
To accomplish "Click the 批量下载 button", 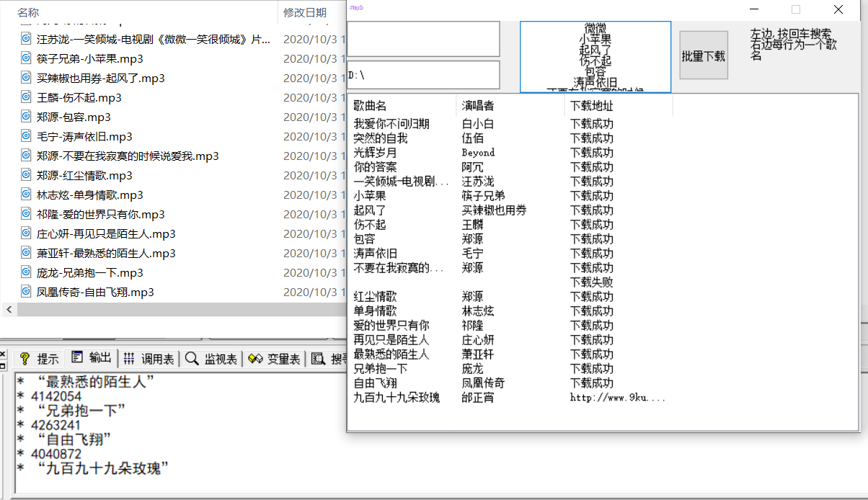I will tap(703, 55).
